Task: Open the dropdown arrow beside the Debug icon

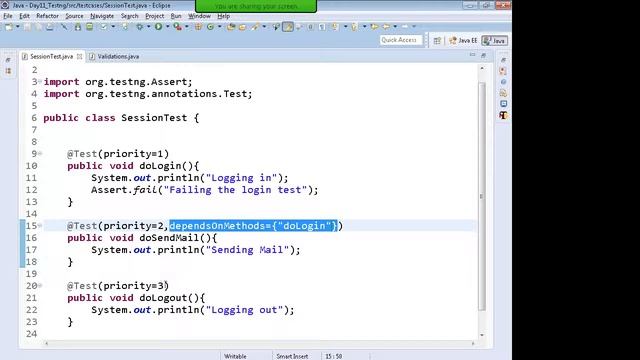Action: [x=149, y=27]
